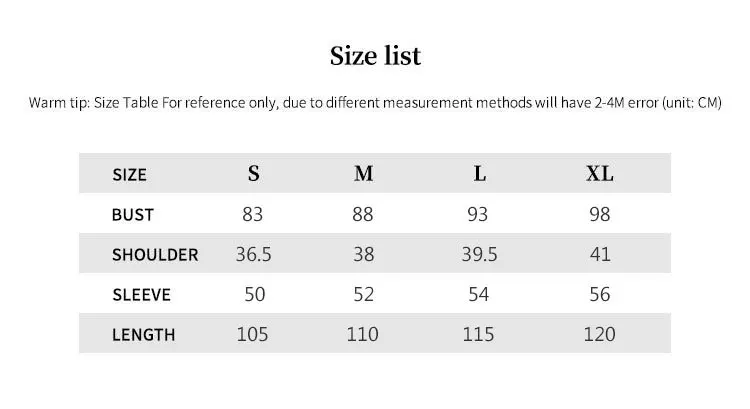Image resolution: width=750 pixels, height=409 pixels.
Task: Click the LENGTH row label
Action: [143, 335]
